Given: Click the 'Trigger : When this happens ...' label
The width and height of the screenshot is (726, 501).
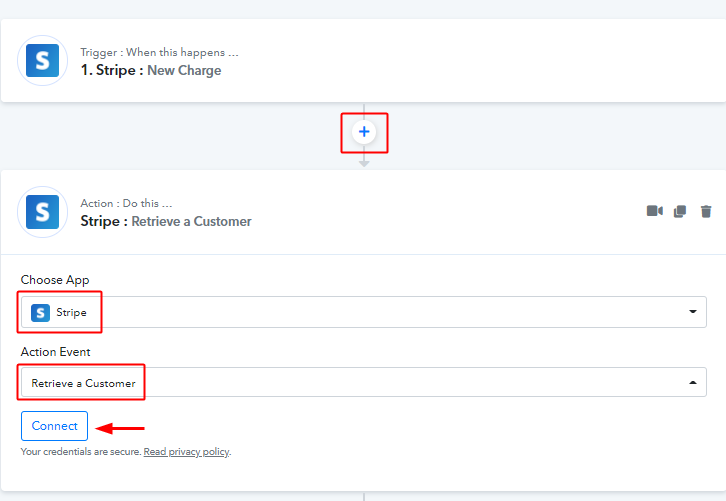Looking at the screenshot, I should click(x=159, y=52).
